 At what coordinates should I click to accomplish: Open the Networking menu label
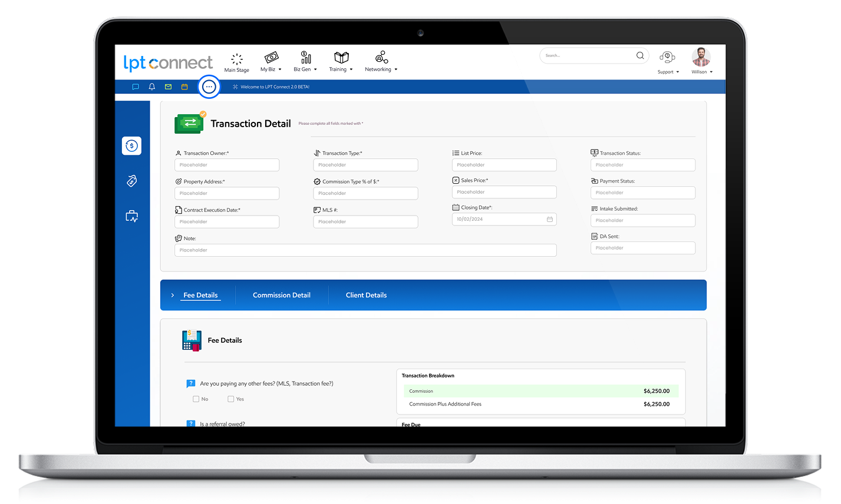click(378, 69)
